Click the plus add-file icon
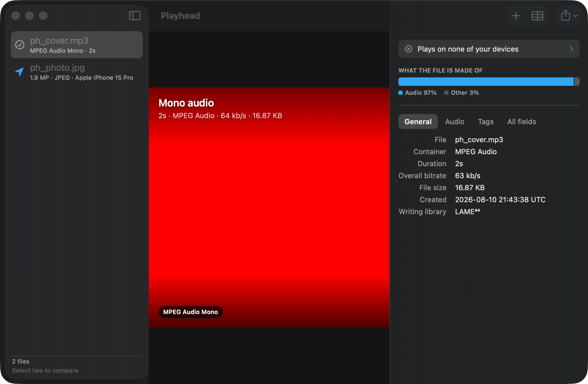The height and width of the screenshot is (384, 588). (516, 16)
